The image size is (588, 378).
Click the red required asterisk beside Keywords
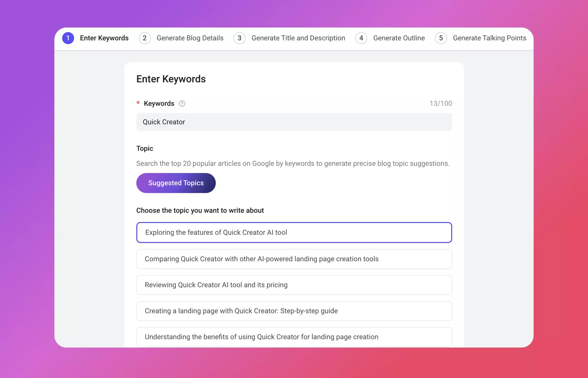[138, 103]
